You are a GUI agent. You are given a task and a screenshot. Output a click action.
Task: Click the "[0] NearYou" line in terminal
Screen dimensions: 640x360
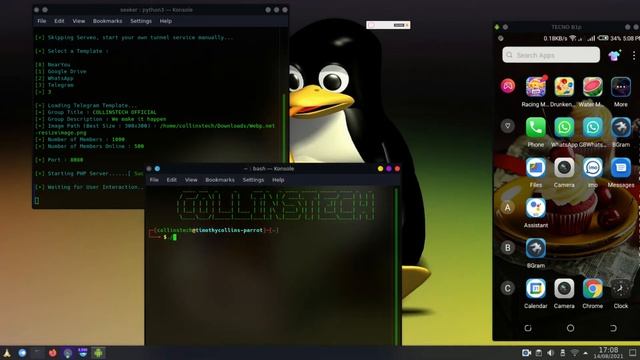(53, 64)
